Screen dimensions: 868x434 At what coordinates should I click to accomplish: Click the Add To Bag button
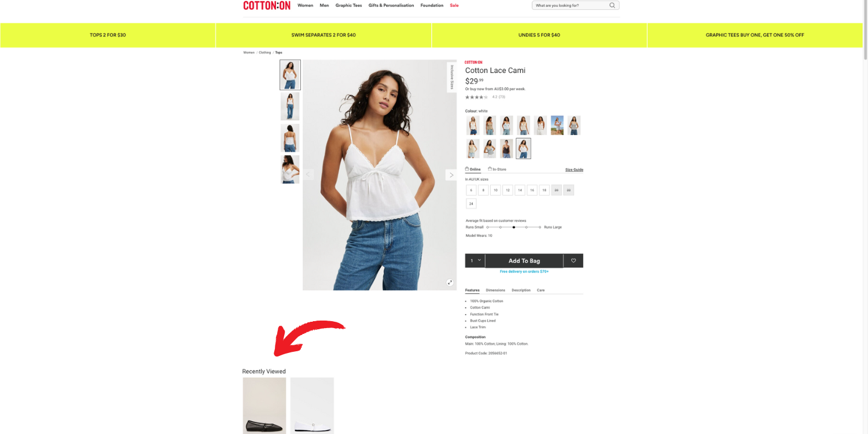click(x=524, y=260)
